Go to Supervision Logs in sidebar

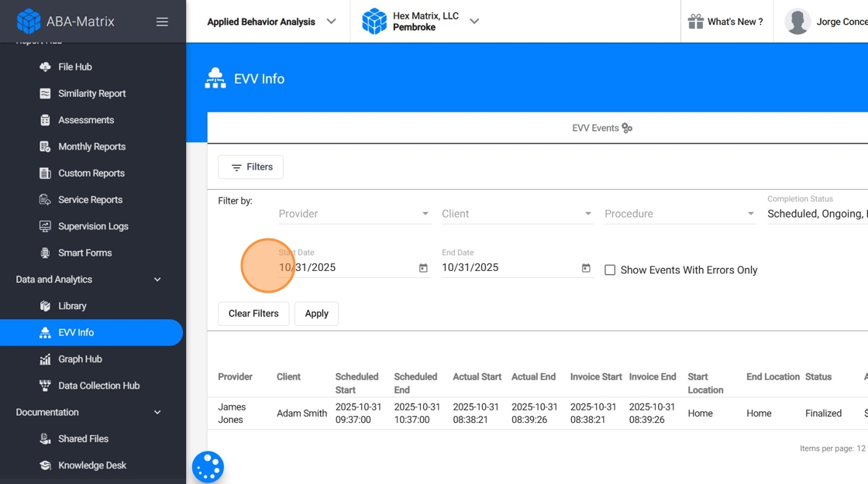coord(93,226)
